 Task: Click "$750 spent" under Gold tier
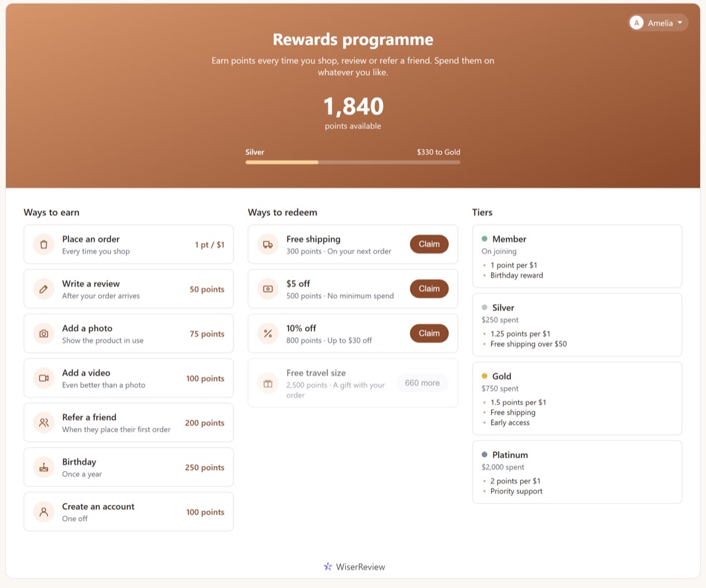tap(500, 388)
